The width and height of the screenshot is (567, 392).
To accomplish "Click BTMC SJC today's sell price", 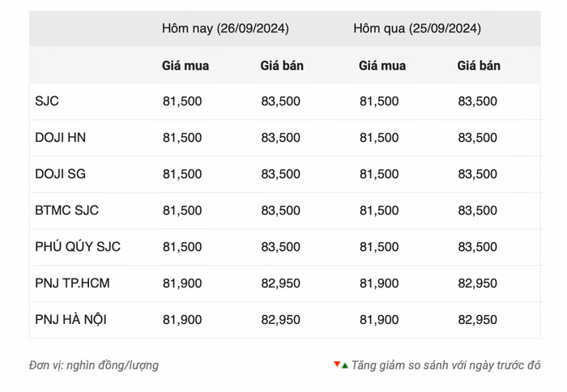I will coord(280,211).
